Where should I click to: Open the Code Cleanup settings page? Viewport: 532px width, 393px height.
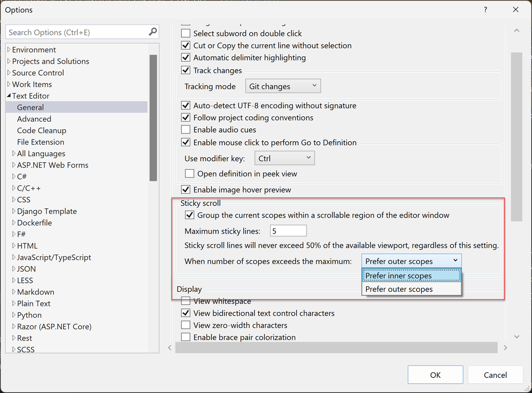41,130
